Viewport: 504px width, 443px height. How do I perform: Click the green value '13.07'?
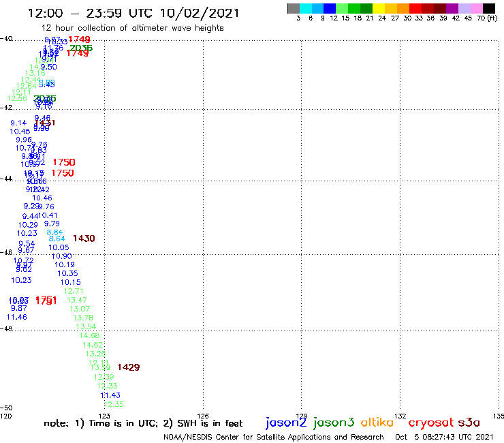click(80, 309)
